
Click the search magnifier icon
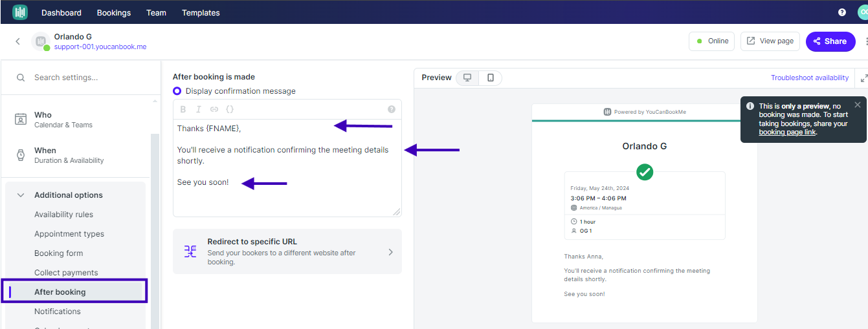pyautogui.click(x=21, y=78)
